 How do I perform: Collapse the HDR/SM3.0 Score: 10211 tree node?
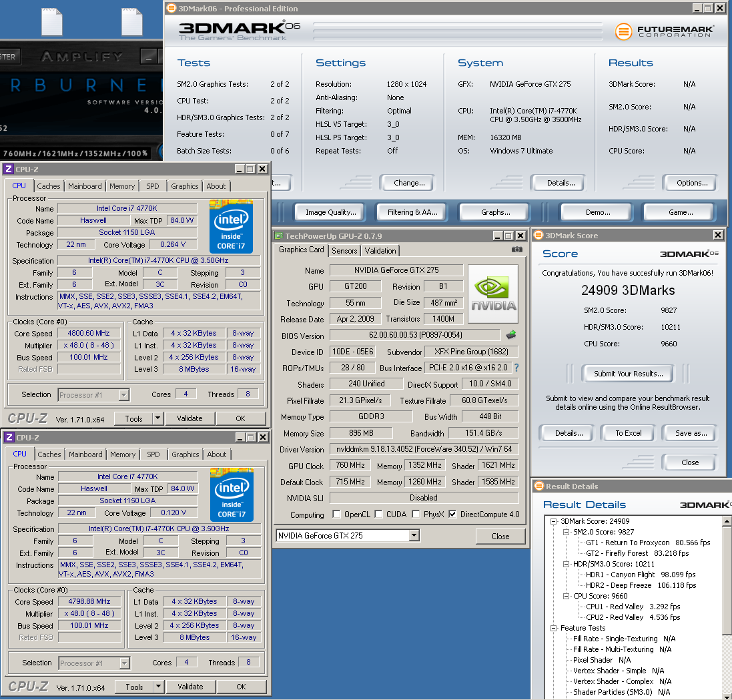coord(567,564)
